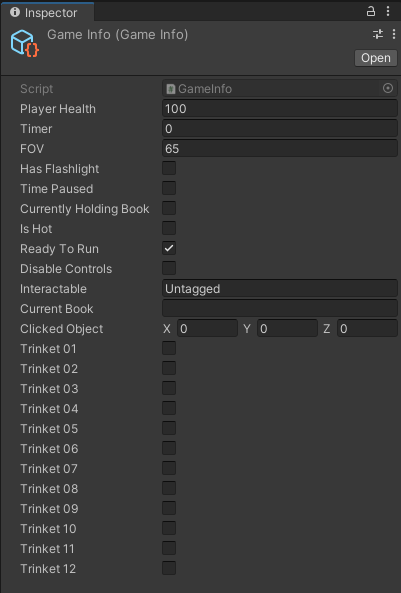Image resolution: width=401 pixels, height=593 pixels.
Task: Click the GameInfo script file icon
Action: (171, 89)
